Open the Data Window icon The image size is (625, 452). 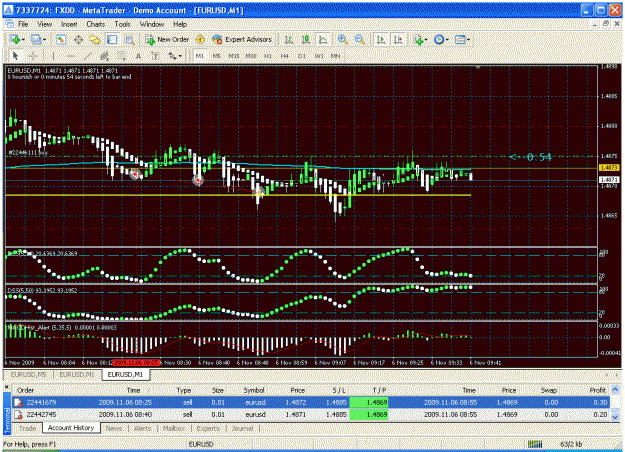coord(79,39)
